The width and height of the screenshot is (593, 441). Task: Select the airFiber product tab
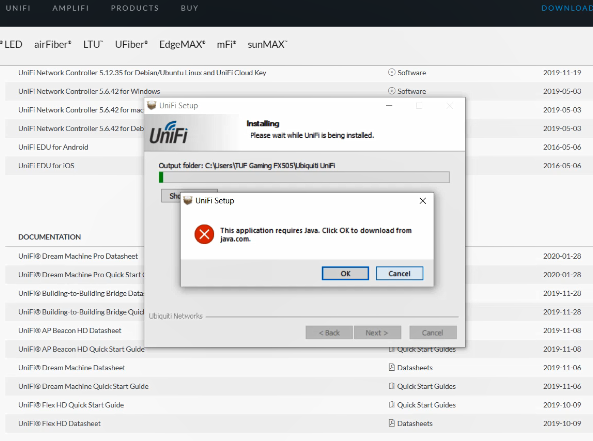coord(53,45)
